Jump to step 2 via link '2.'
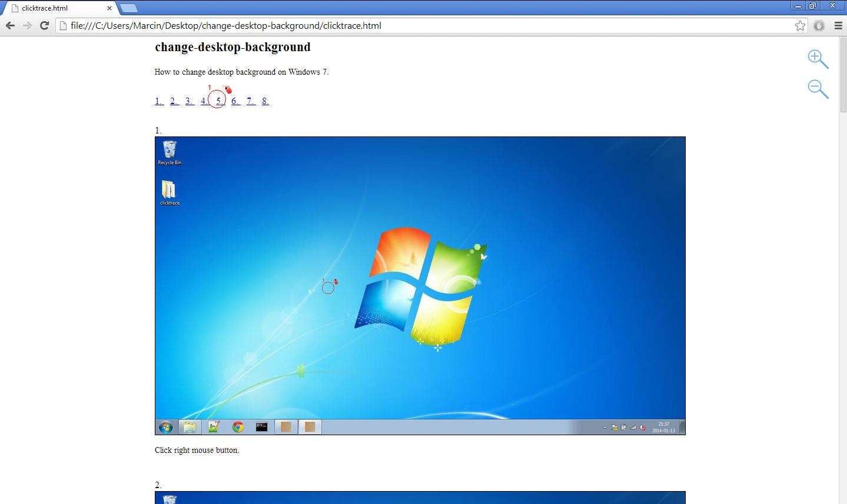Image resolution: width=847 pixels, height=504 pixels. pos(174,101)
